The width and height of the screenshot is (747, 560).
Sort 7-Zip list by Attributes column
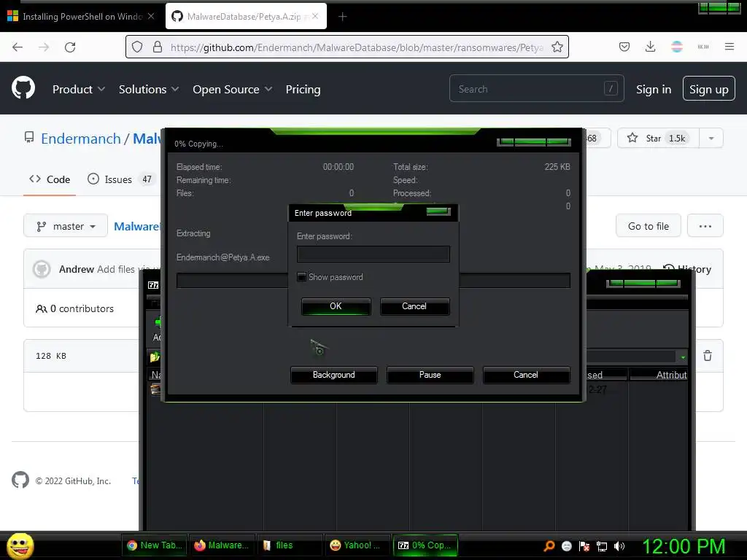click(x=659, y=375)
